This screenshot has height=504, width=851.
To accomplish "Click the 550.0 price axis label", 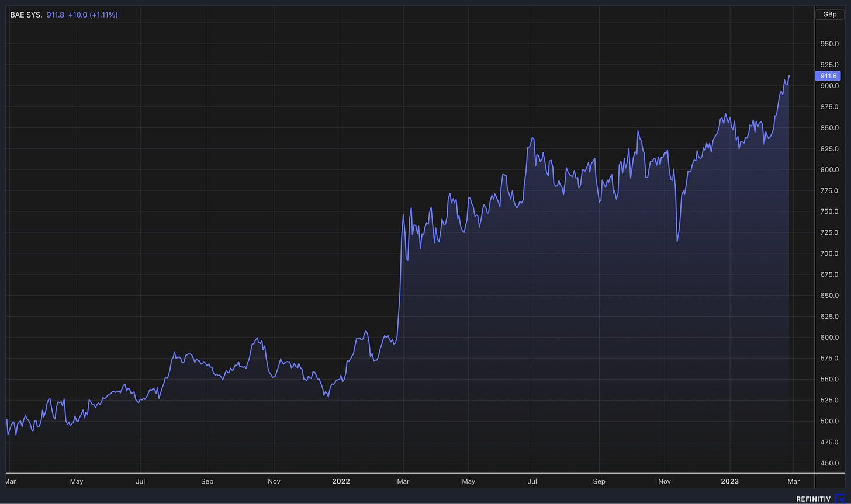I will click(829, 380).
